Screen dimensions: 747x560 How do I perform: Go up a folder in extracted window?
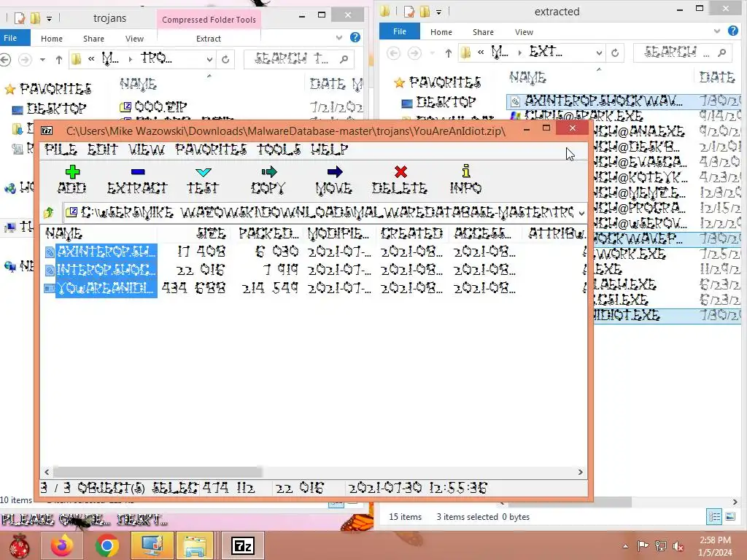[449, 52]
